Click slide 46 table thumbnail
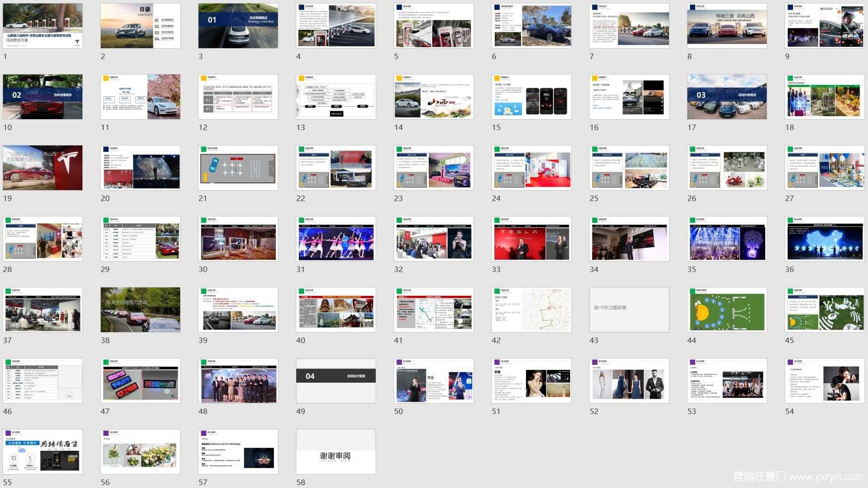 (43, 381)
